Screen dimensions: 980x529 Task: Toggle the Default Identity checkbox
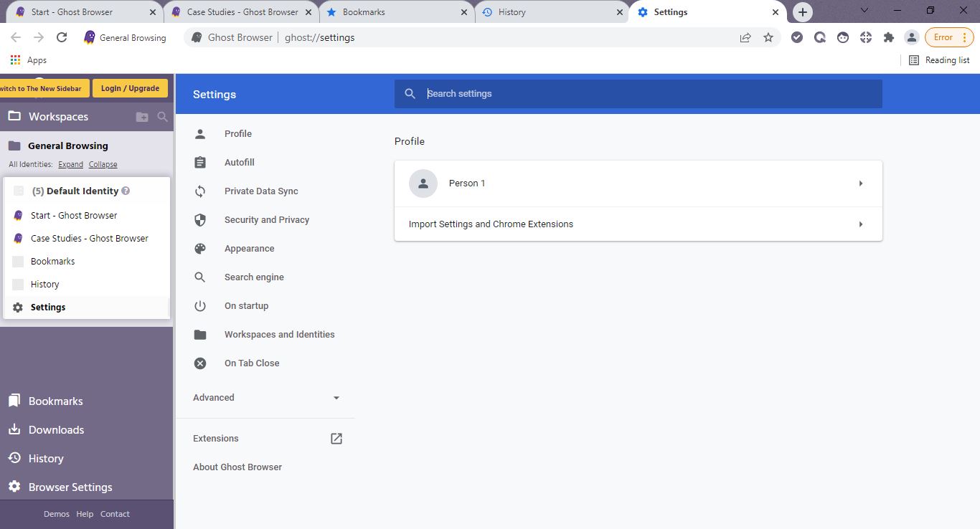click(19, 191)
